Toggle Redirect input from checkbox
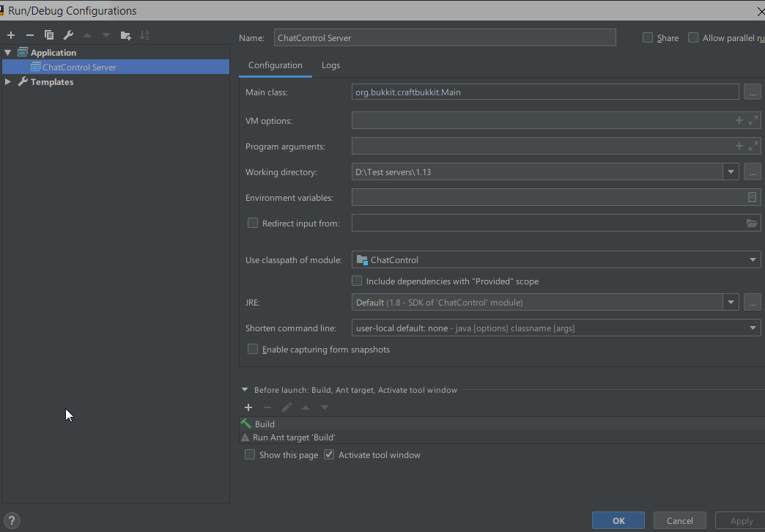This screenshot has height=532, width=765. (x=253, y=223)
